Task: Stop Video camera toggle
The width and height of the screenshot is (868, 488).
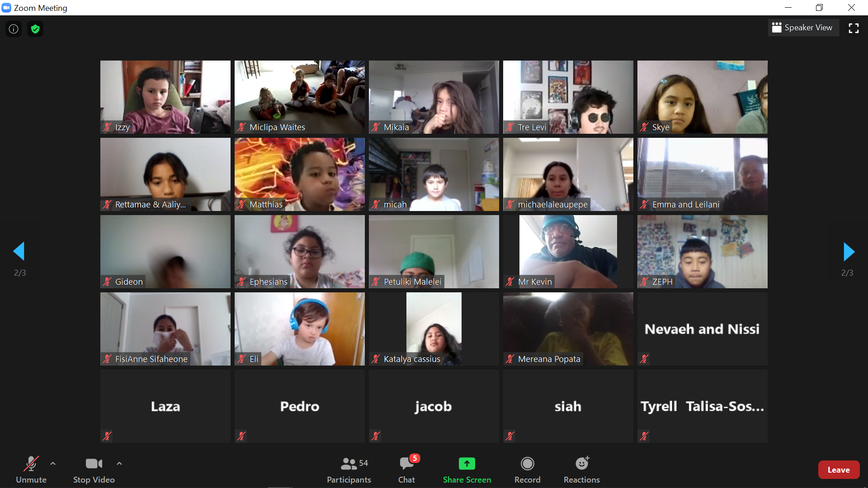Action: [x=94, y=470]
